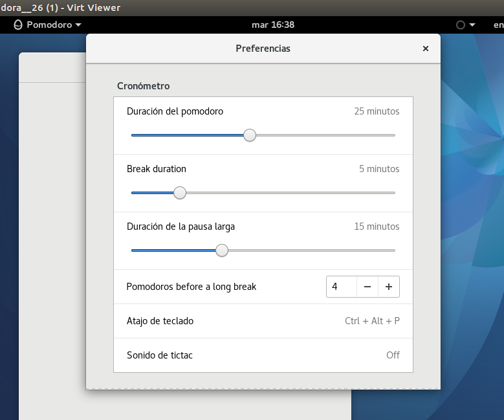This screenshot has width=504, height=420.
Task: Open the Pomodoro app menu in top bar
Action: tap(48, 25)
